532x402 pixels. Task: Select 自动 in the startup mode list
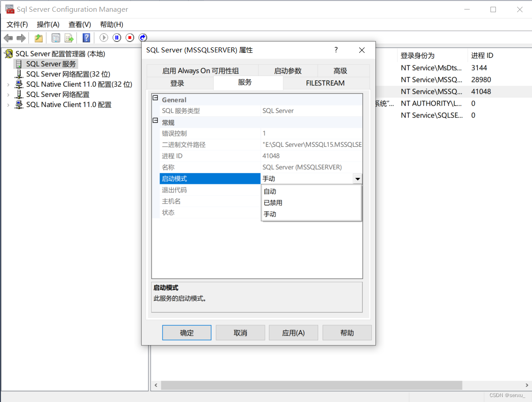(311, 192)
